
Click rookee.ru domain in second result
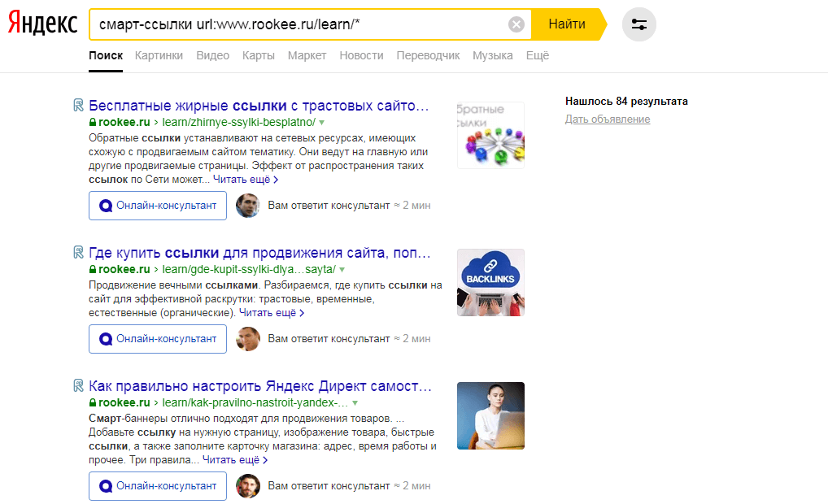[124, 269]
